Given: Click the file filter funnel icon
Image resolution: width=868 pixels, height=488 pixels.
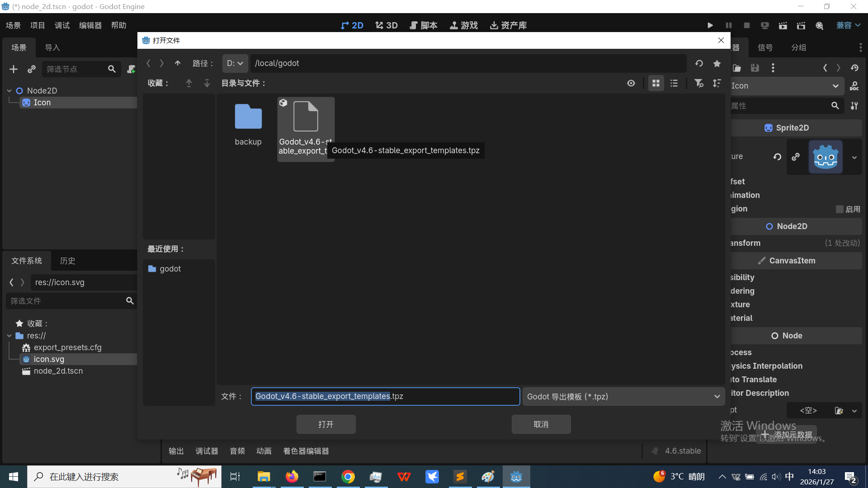Looking at the screenshot, I should pyautogui.click(x=698, y=83).
